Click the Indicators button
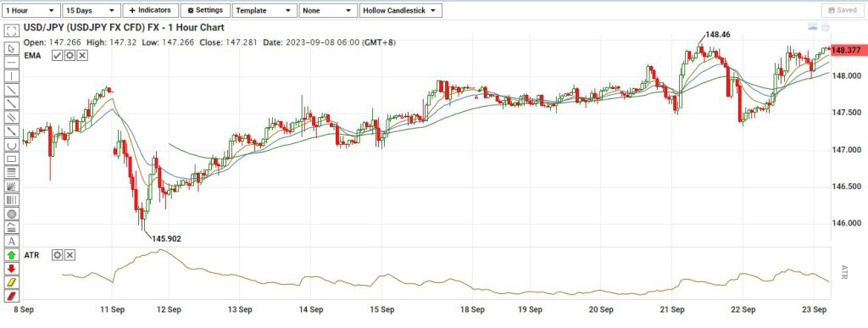Image resolution: width=868 pixels, height=328 pixels. (x=151, y=10)
